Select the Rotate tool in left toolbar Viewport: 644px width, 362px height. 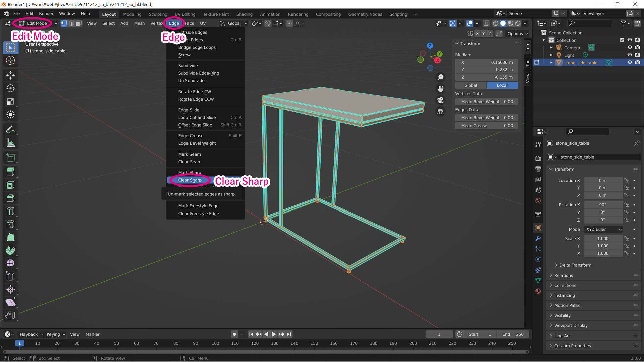[x=10, y=88]
